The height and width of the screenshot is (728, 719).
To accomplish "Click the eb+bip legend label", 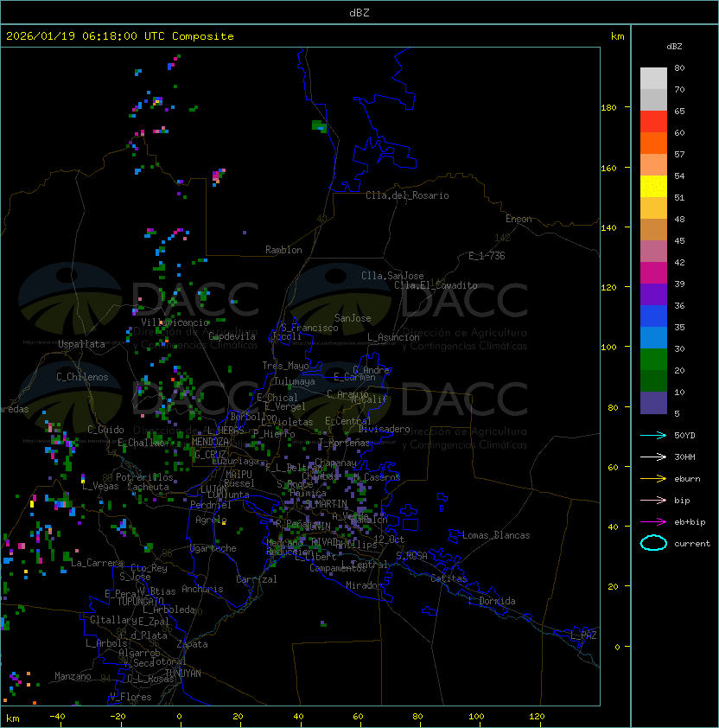I will point(690,522).
